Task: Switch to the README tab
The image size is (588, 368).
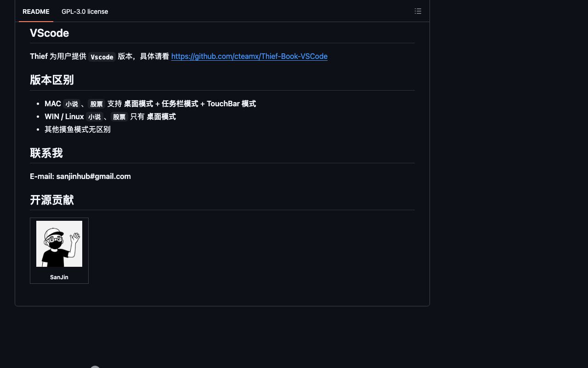Action: coord(36,11)
